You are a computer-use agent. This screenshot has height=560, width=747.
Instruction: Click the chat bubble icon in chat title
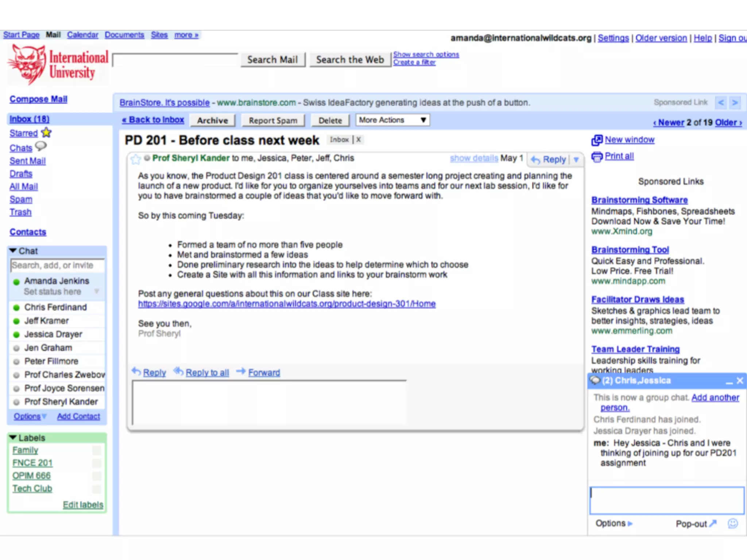595,381
